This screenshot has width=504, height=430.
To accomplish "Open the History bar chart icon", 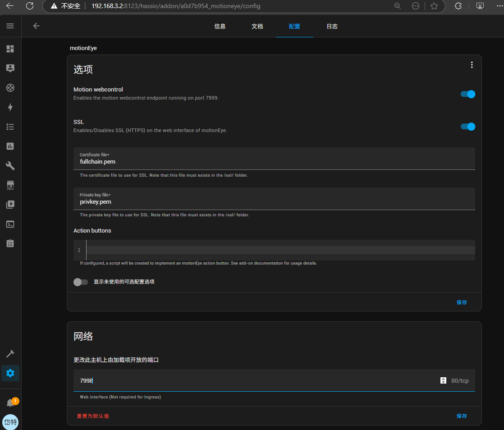I will 10,146.
